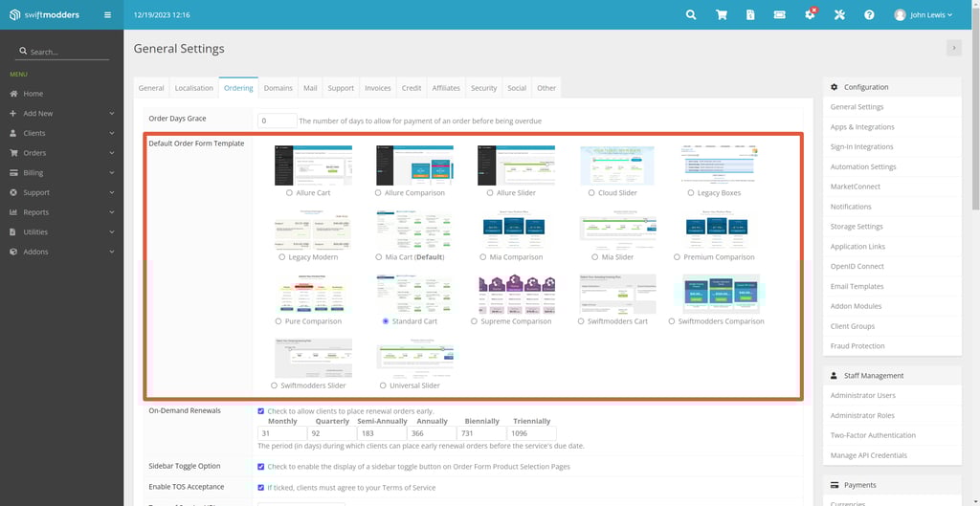Open the shopping cart icon in header
This screenshot has height=506, width=980.
tap(721, 15)
